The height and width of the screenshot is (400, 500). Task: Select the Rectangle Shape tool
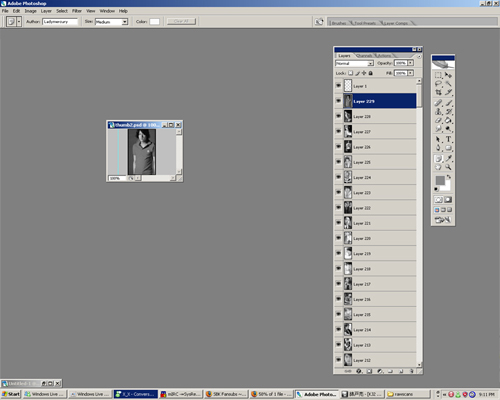click(x=449, y=148)
